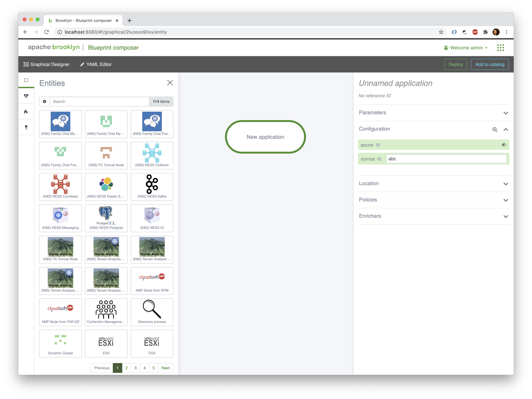Open the enrichers puzzle piece sidebar icon
532x399 pixels.
(x=26, y=112)
